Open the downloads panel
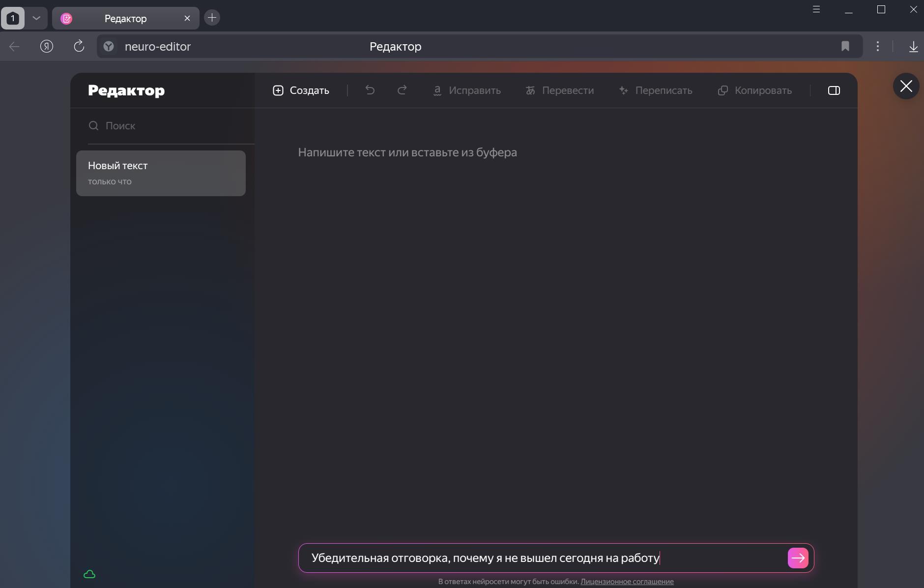Image resolution: width=924 pixels, height=588 pixels. coord(913,47)
